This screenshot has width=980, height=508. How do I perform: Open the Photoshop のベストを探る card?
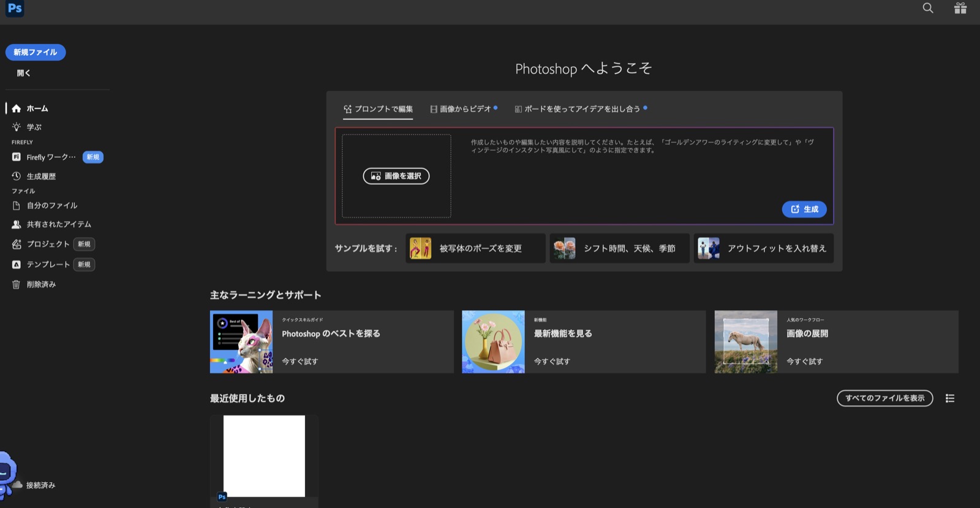[x=331, y=342]
